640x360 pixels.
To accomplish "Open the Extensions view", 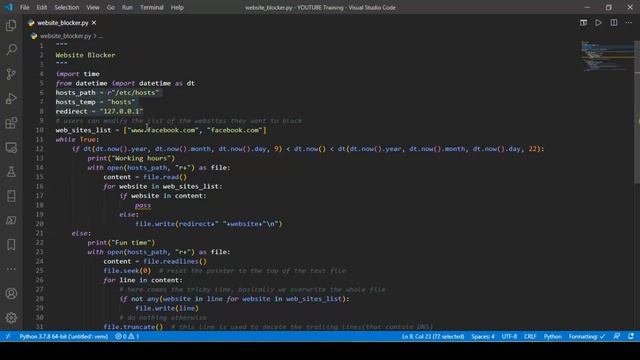I will point(11,123).
